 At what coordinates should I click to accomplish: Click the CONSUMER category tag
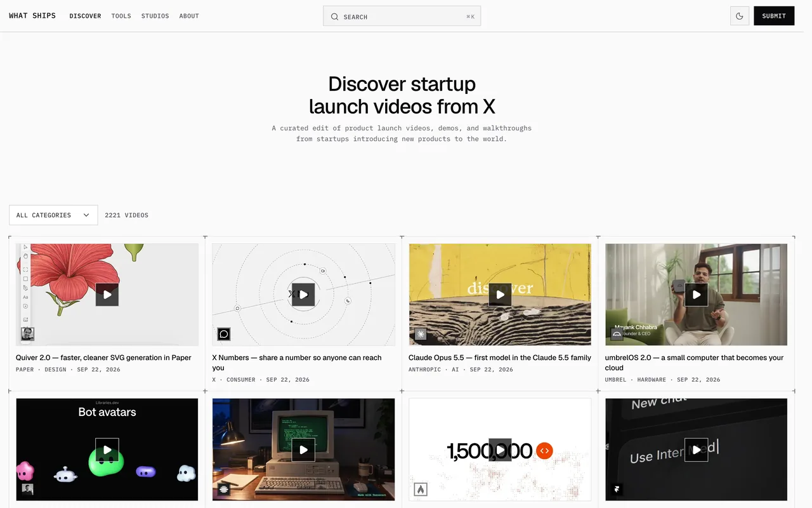click(241, 380)
